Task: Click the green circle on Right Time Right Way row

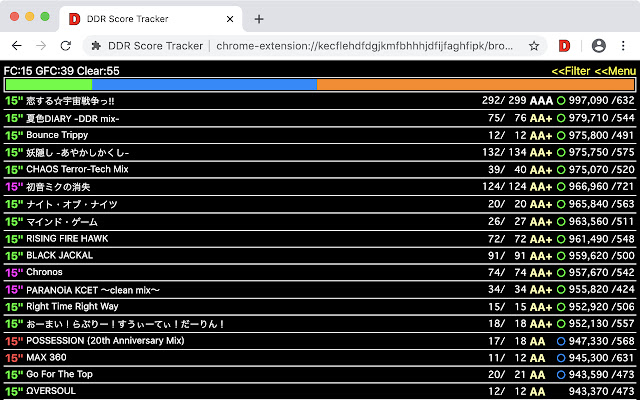Action: tap(561, 307)
